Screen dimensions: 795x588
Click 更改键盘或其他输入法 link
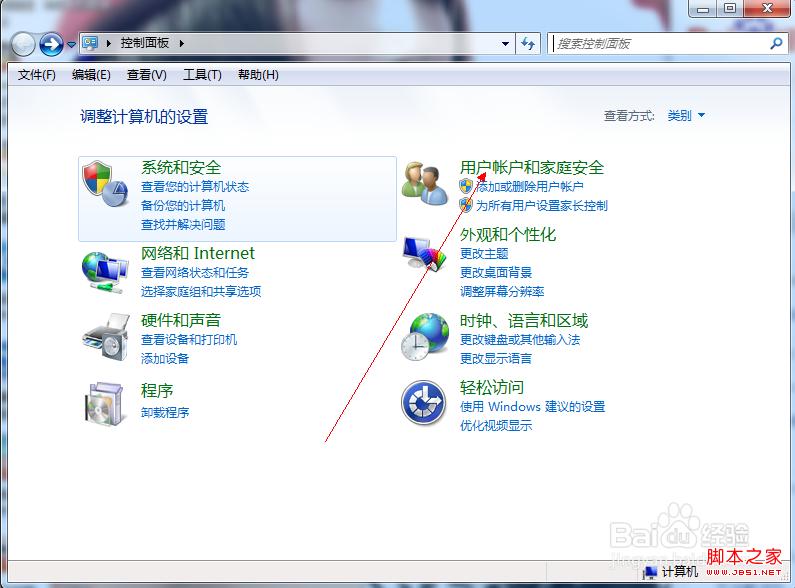(x=520, y=339)
